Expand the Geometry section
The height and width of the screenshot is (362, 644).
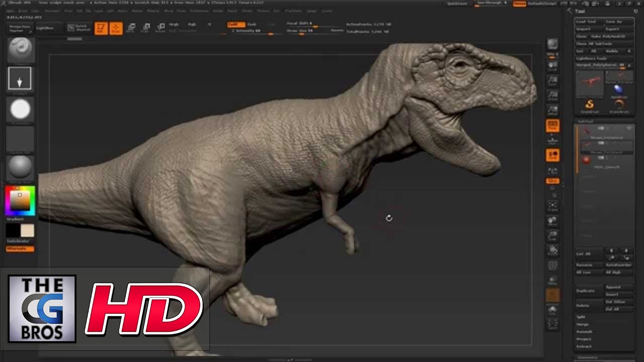[587, 358]
